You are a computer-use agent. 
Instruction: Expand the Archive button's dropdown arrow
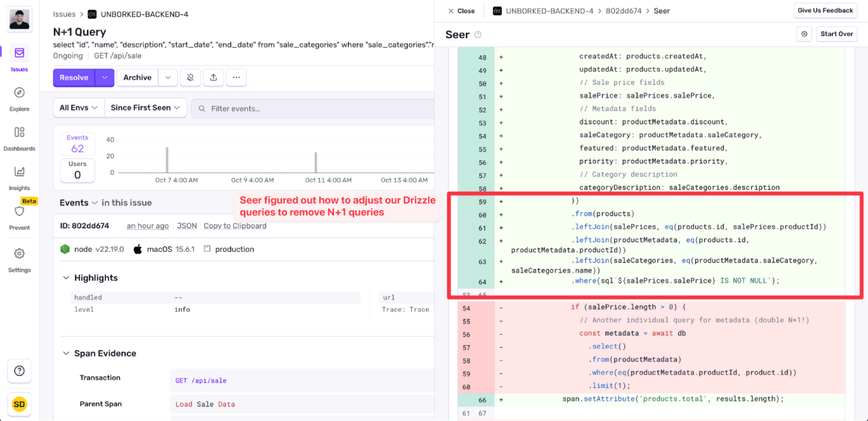(168, 77)
